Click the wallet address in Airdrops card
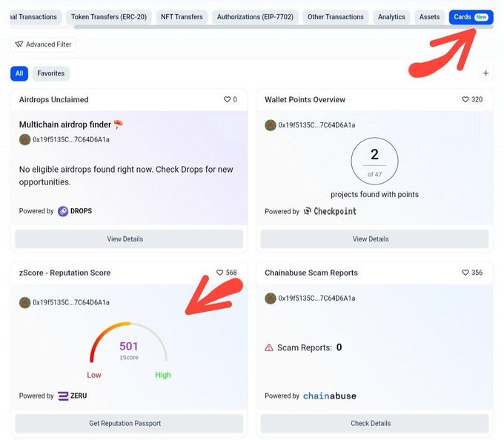 [71, 140]
